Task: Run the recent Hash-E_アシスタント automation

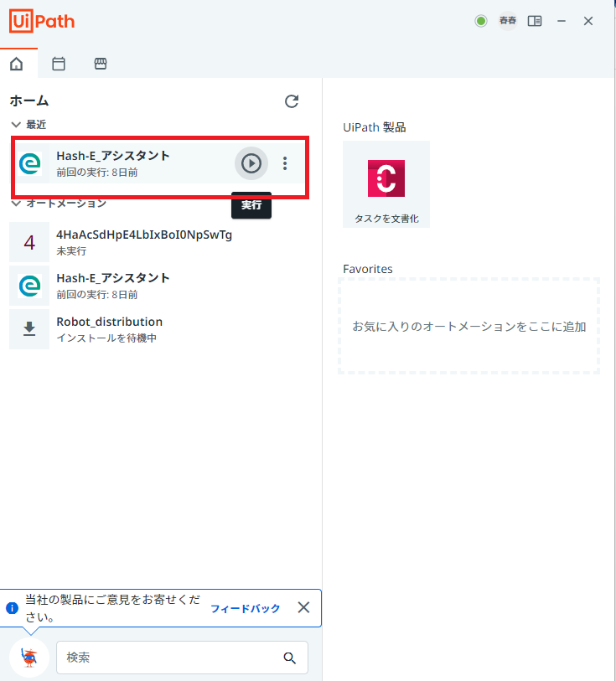Action: (251, 163)
